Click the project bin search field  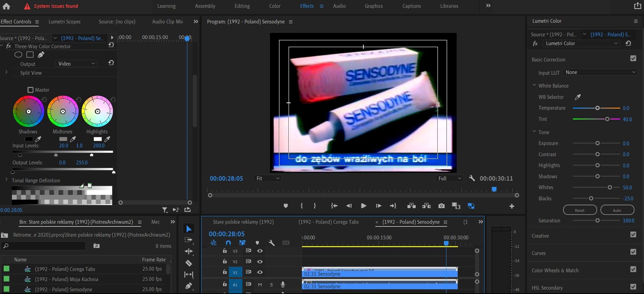click(x=44, y=246)
